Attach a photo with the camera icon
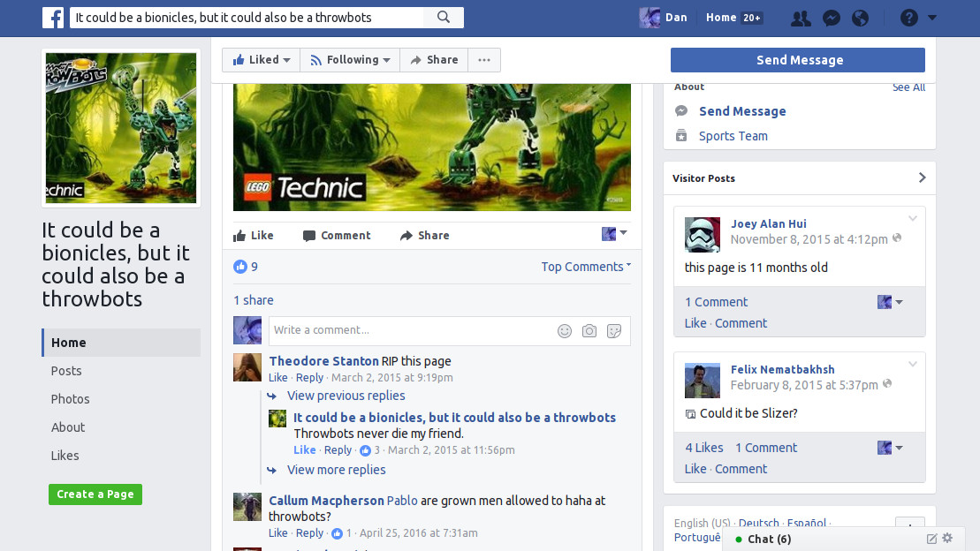The height and width of the screenshot is (551, 980). click(589, 331)
